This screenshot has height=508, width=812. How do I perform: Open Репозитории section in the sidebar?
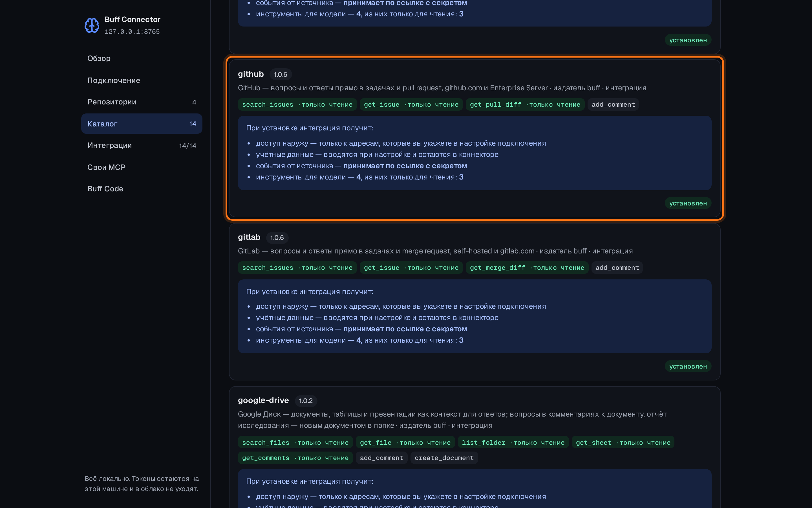pos(142,102)
